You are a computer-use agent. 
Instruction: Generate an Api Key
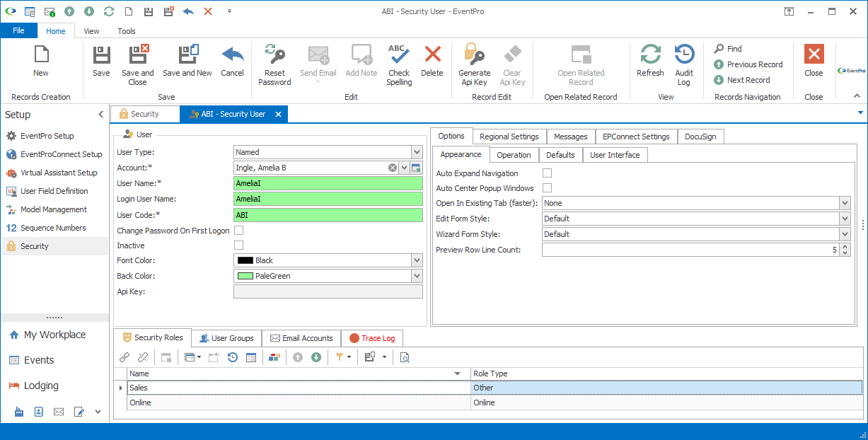474,65
